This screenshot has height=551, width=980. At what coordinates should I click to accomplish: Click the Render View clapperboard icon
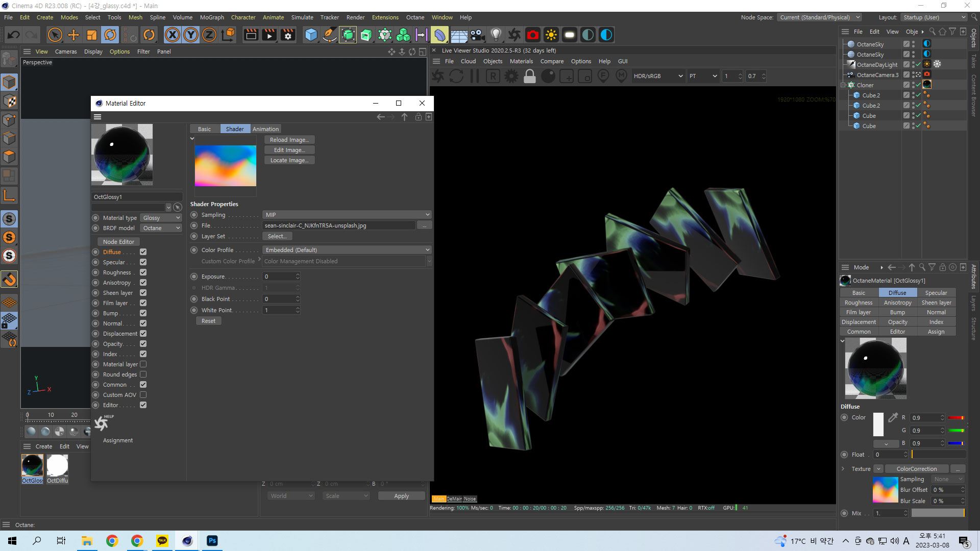(x=251, y=35)
